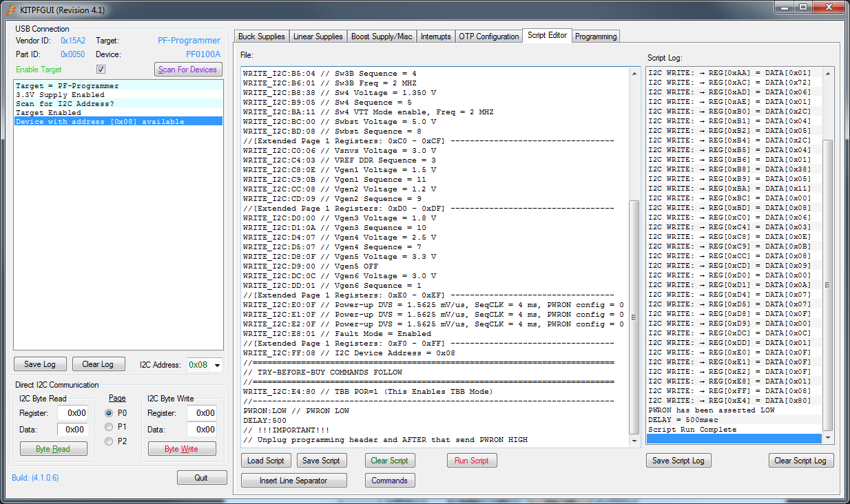
Task: Select log line 'Scan for I2C Address?'
Action: (x=118, y=104)
